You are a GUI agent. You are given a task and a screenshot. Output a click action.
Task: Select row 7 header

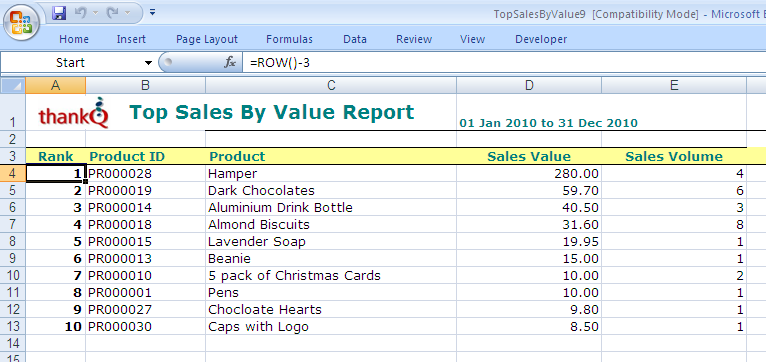pyautogui.click(x=13, y=224)
